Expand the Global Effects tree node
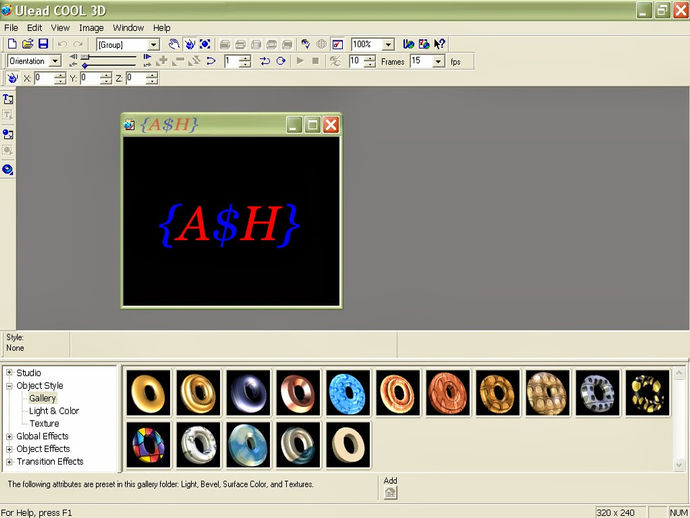 (9, 436)
